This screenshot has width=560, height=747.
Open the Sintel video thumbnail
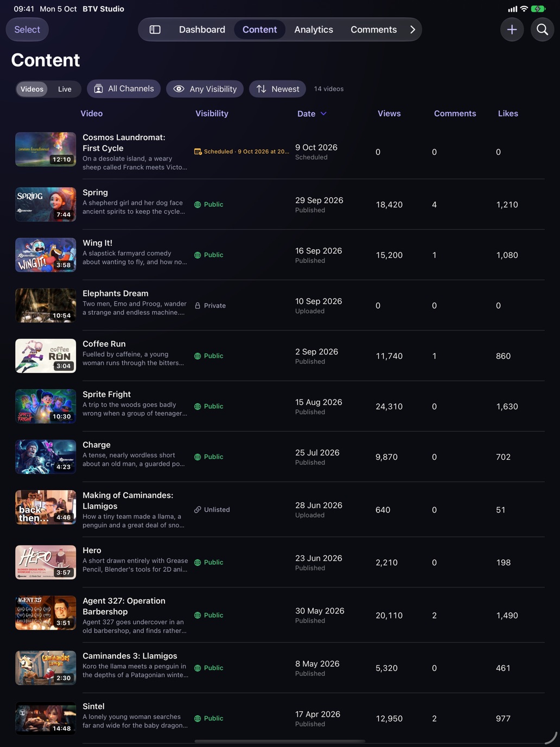click(x=46, y=719)
